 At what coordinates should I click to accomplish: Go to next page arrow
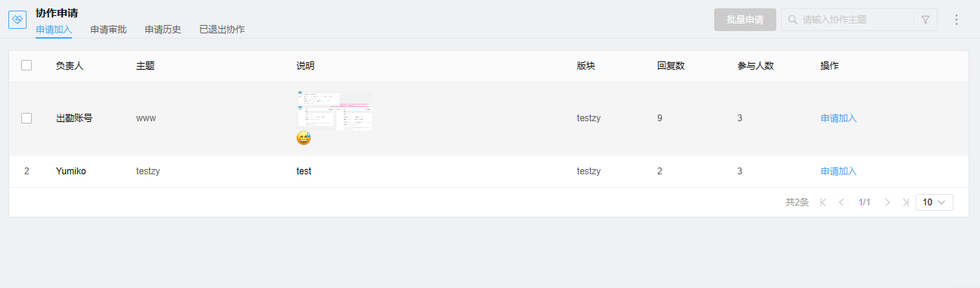[888, 202]
